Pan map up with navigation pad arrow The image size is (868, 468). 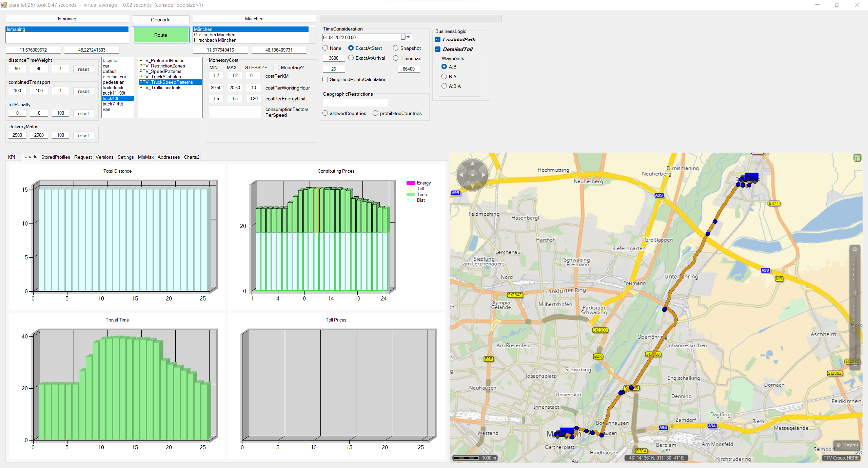pyautogui.click(x=472, y=163)
